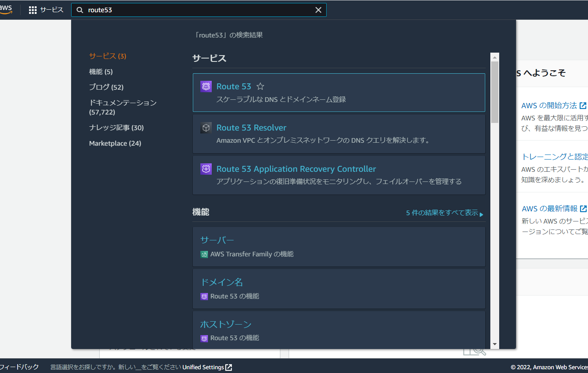Screen dimensions: 588x373
Task: Click Route 53 Application Recovery Controller icon
Action: point(206,169)
